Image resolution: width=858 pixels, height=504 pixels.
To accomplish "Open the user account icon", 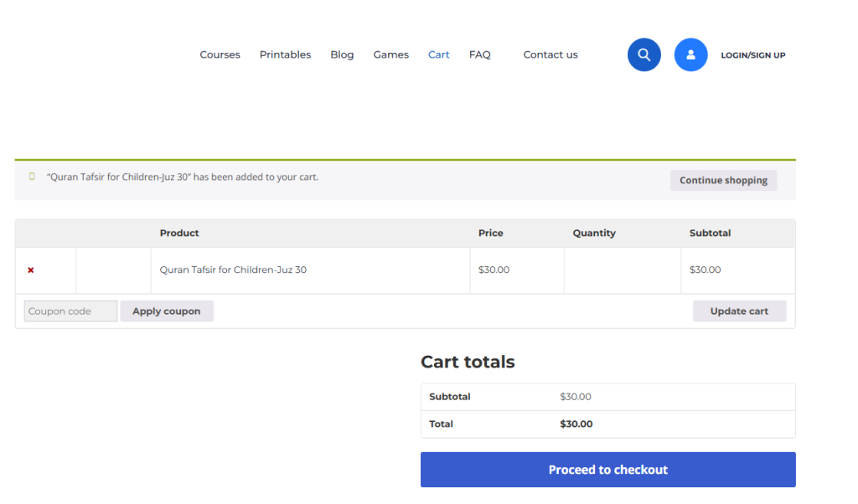I will [x=690, y=54].
